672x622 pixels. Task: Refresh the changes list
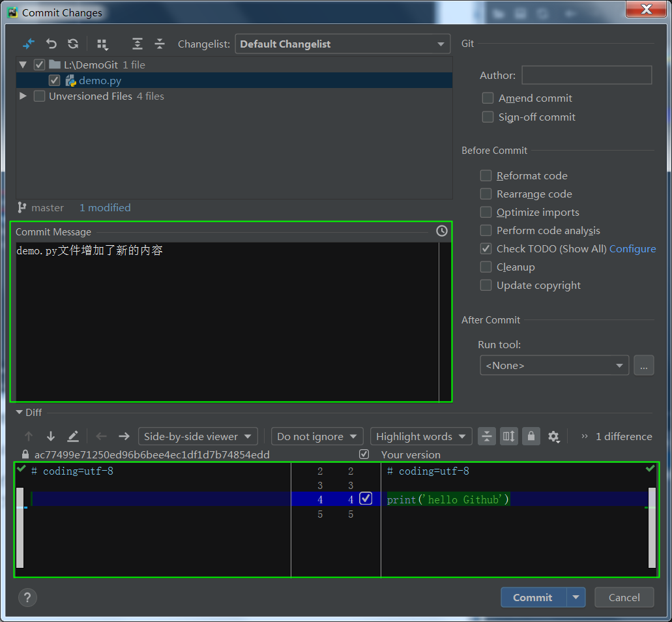pos(73,44)
